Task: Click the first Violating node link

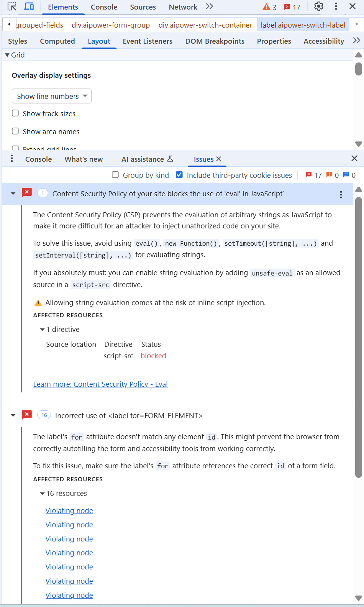Action: point(69,510)
